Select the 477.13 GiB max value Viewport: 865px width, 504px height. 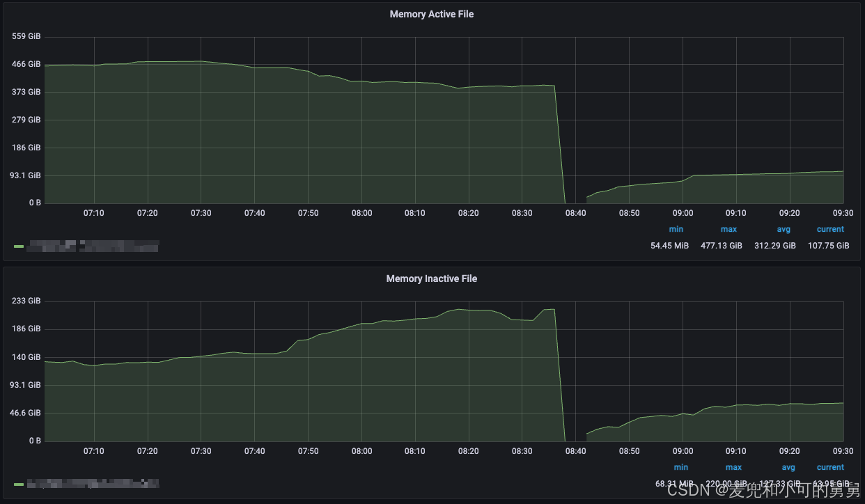click(722, 246)
